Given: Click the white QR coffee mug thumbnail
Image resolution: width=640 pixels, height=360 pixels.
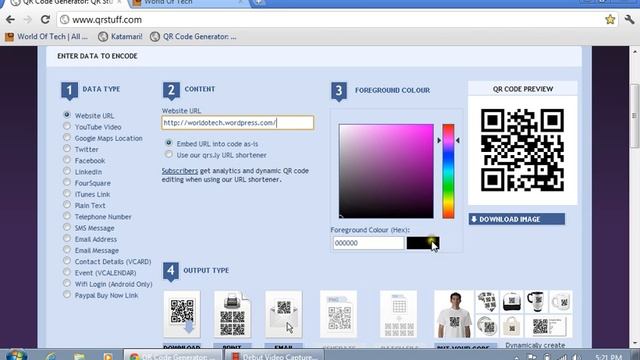Looking at the screenshot, I should tap(560, 302).
